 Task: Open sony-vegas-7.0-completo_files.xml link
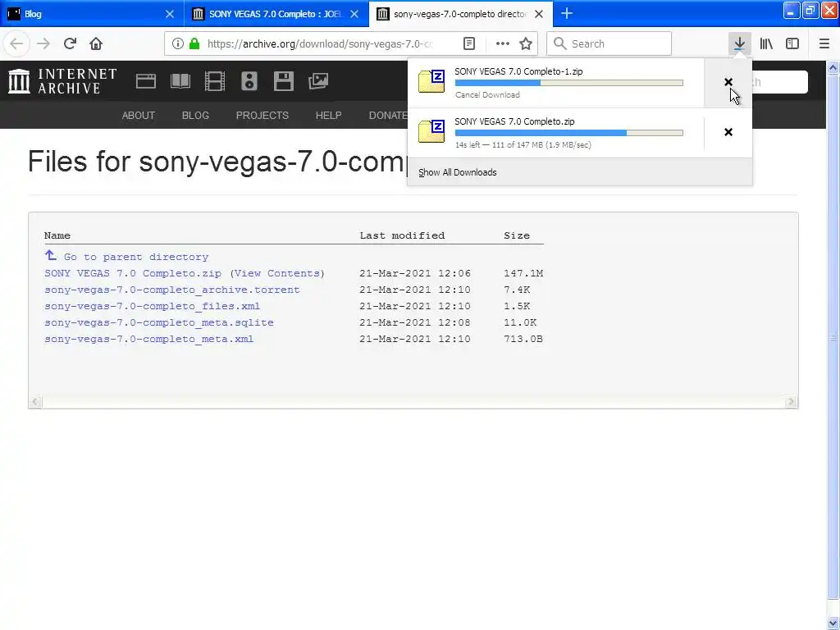click(x=152, y=307)
